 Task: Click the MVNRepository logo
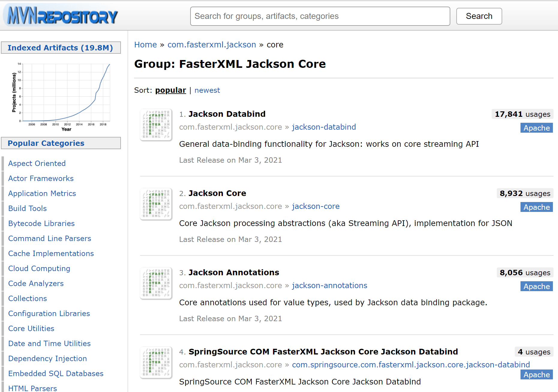pyautogui.click(x=60, y=16)
